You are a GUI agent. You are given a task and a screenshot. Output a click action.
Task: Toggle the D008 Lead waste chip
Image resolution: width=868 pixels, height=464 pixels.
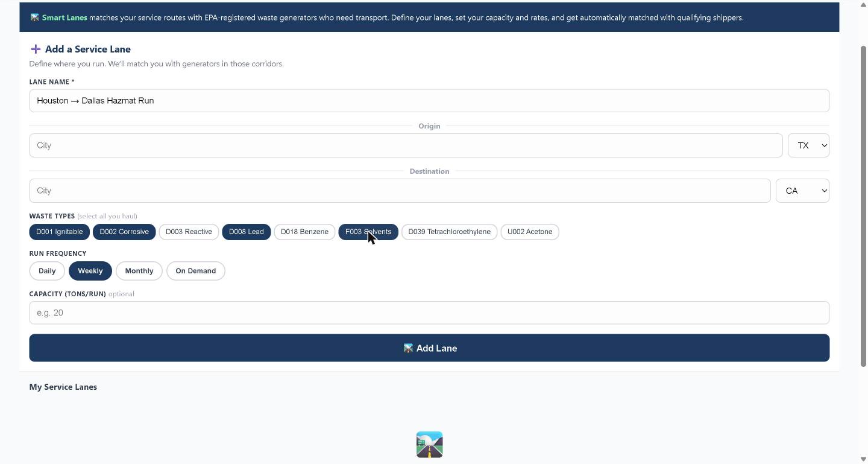click(246, 232)
